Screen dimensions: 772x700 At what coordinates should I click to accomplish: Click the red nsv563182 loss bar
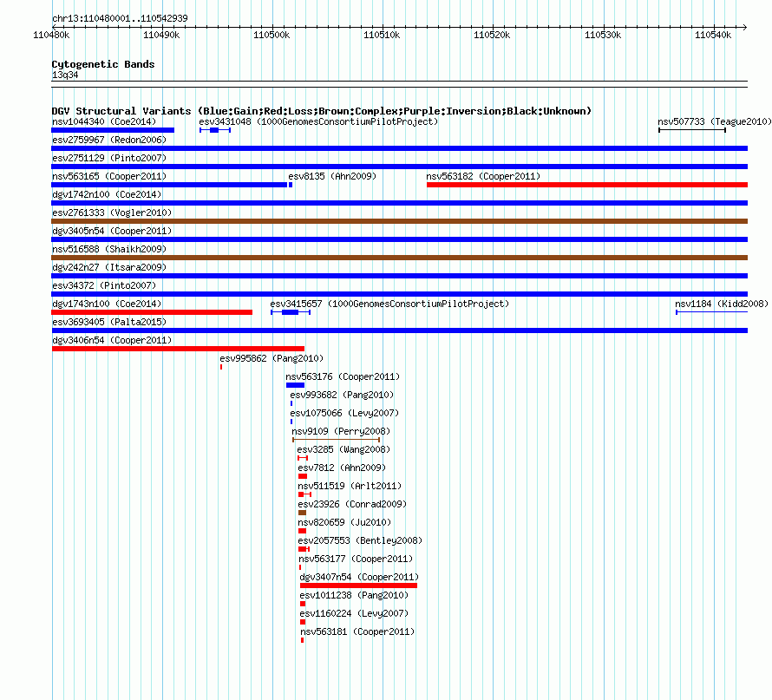point(587,185)
